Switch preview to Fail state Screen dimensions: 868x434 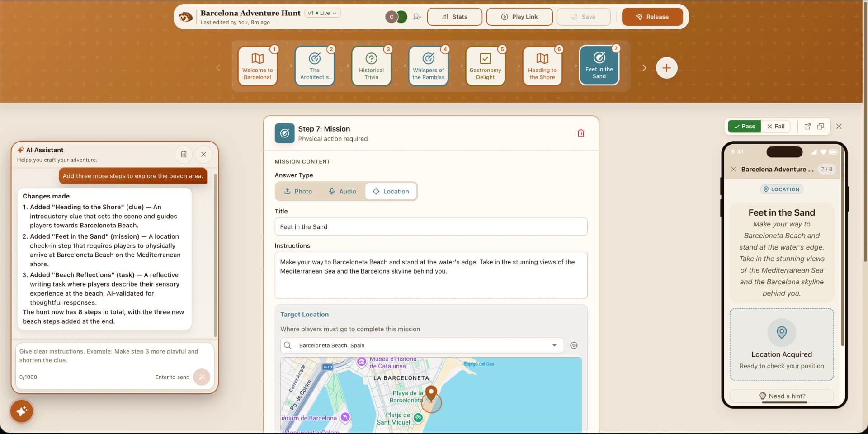pos(776,127)
